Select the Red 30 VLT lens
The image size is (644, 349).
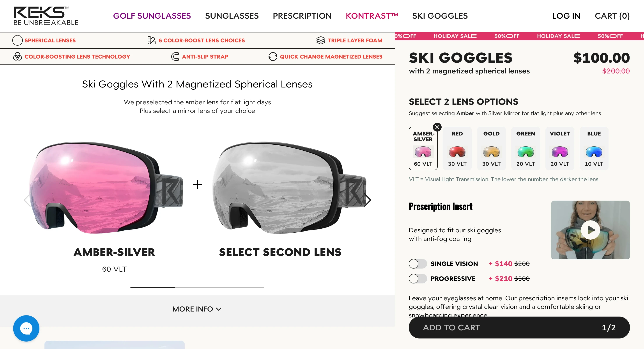pyautogui.click(x=457, y=149)
